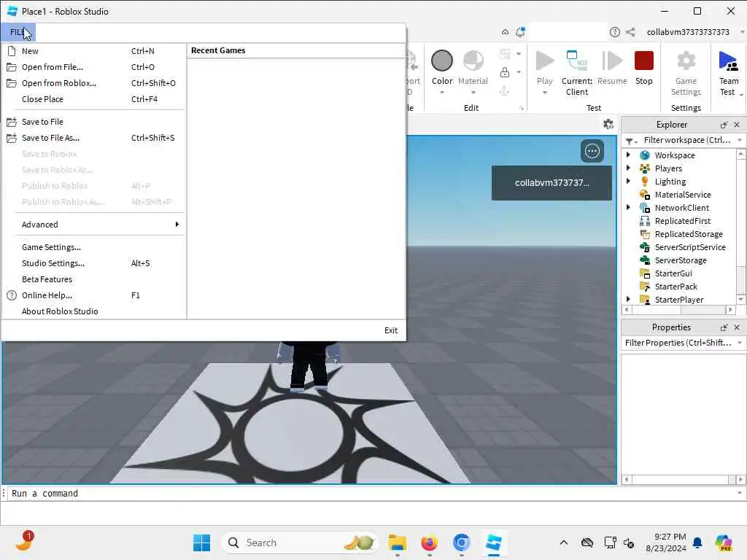Choose Close Place in File menu
The image size is (747, 560).
point(95,99)
